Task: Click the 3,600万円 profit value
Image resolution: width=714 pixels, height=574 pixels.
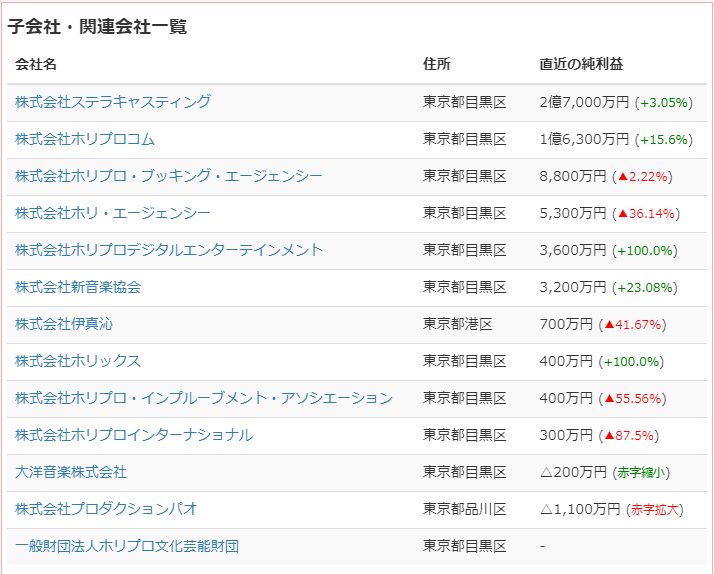Action: (x=573, y=250)
